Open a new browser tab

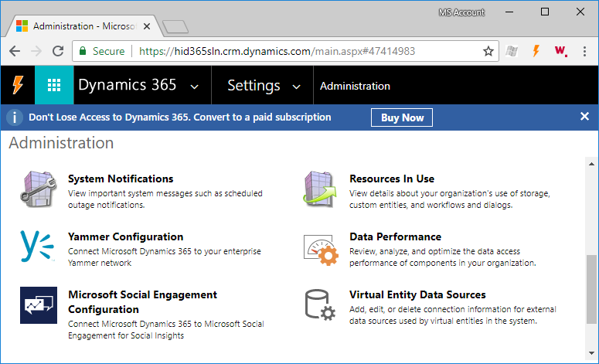click(175, 27)
